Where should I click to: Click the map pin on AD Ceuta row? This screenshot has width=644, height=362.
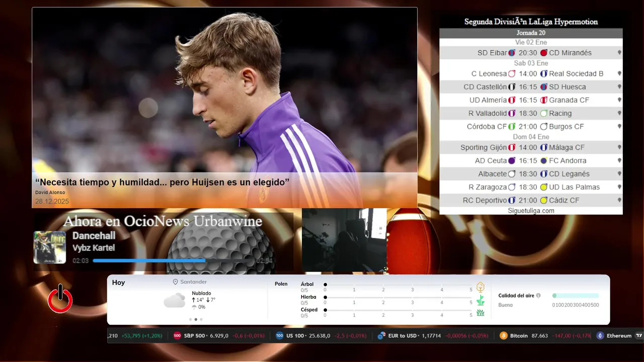(619, 160)
